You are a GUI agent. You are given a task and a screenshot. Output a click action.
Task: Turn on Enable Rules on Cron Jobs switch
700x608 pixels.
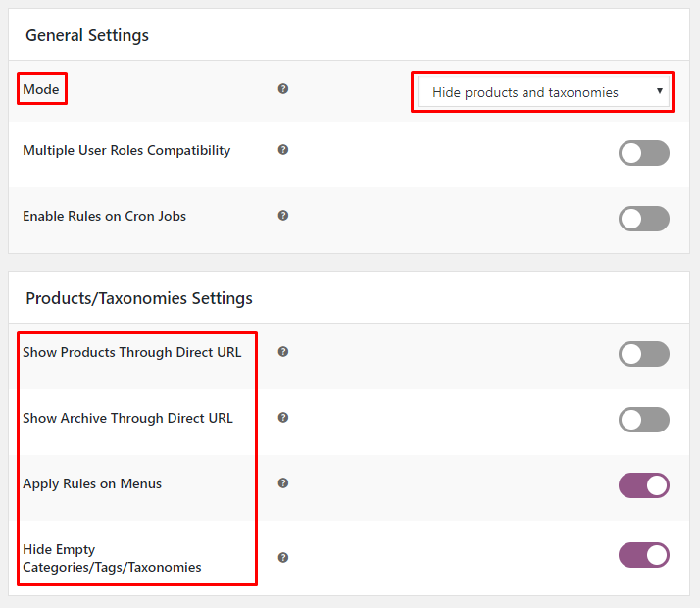(x=643, y=219)
